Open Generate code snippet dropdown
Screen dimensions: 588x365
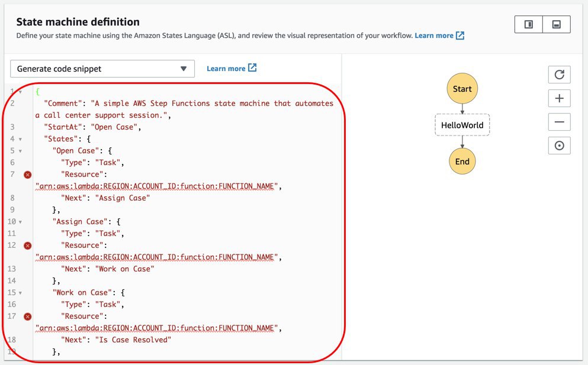102,69
